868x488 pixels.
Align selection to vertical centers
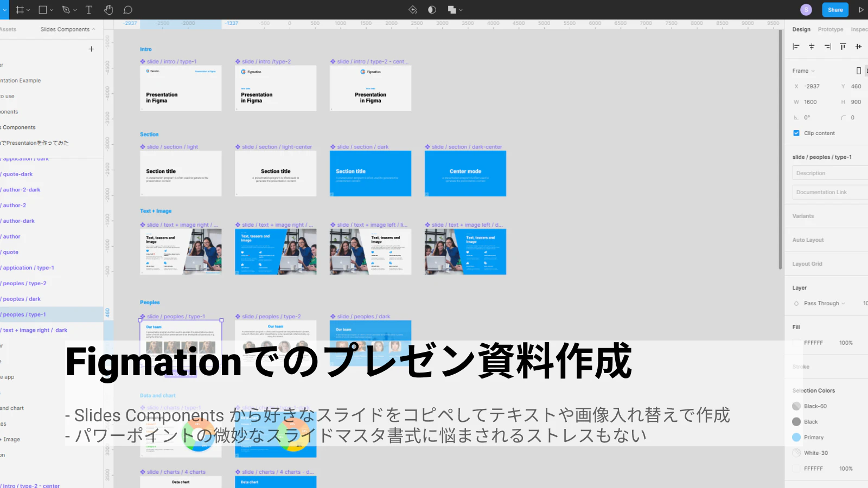point(858,47)
